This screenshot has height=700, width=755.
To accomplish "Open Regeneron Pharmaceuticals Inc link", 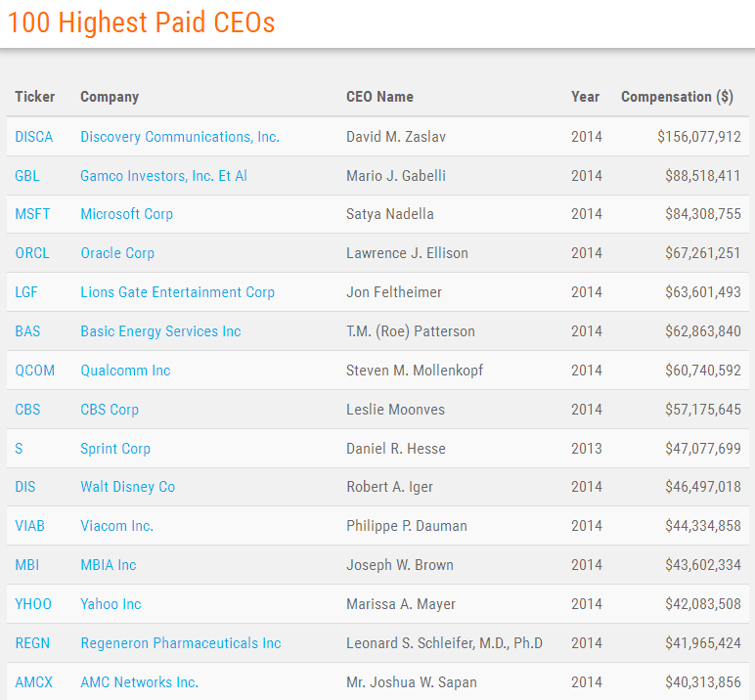I will (181, 643).
